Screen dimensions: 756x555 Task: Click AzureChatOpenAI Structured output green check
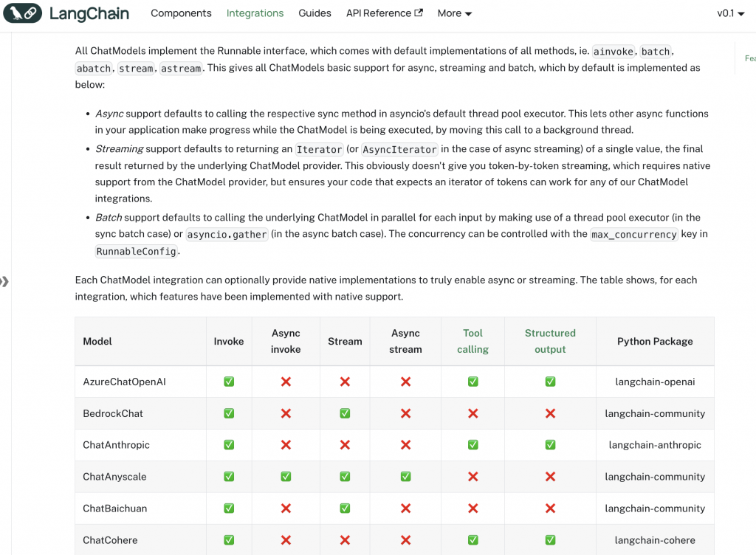tap(550, 382)
